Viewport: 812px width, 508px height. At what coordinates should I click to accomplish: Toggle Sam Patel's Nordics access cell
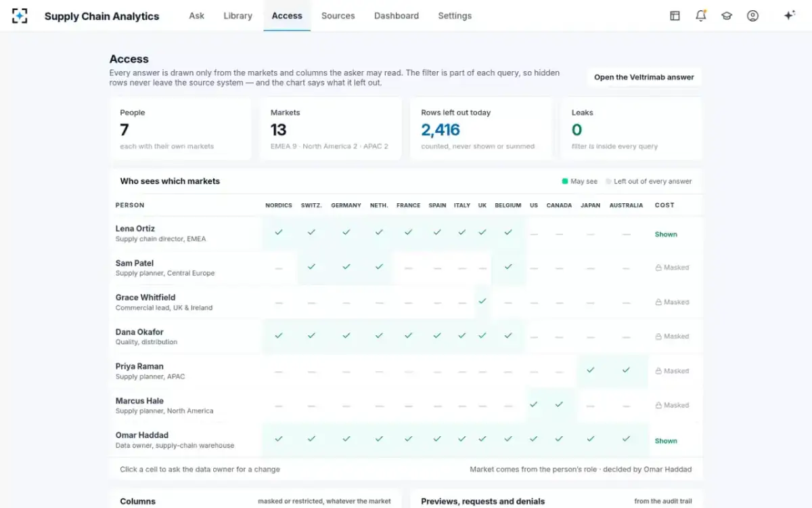point(279,268)
